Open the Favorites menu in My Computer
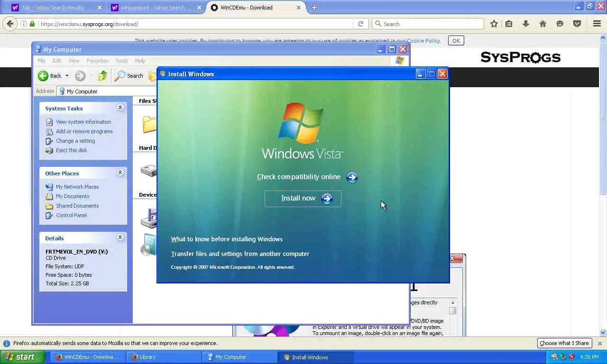Viewport: 607px width, 364px height. click(x=97, y=61)
